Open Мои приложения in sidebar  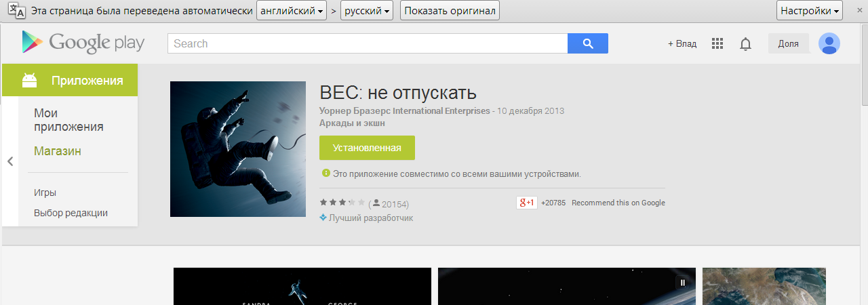68,120
